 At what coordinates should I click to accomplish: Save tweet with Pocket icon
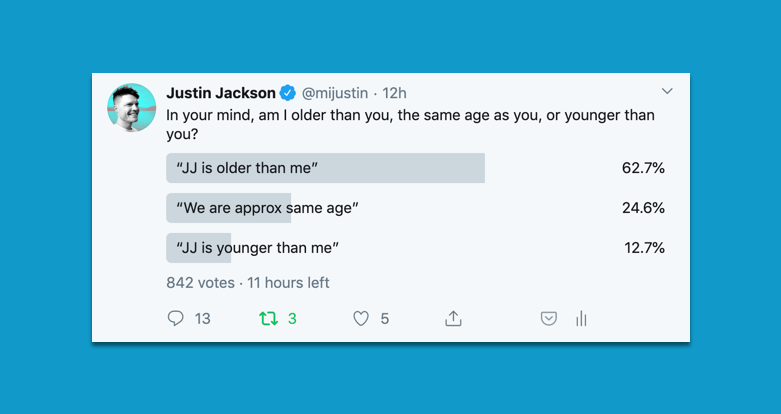548,319
